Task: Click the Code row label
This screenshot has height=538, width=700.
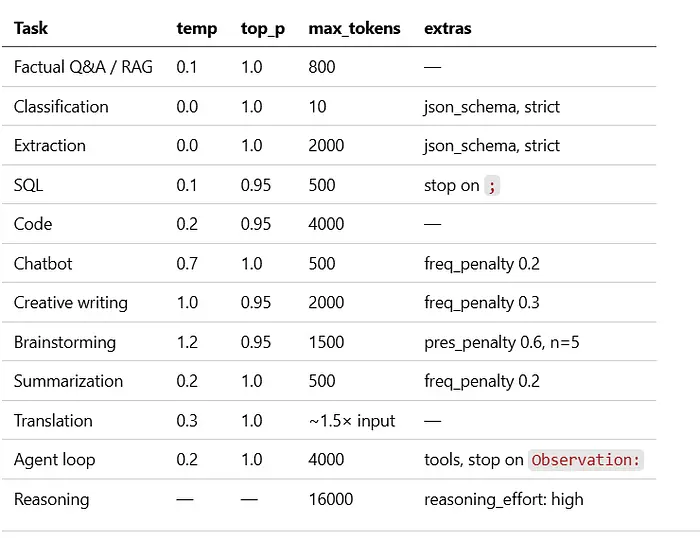Action: pos(33,224)
